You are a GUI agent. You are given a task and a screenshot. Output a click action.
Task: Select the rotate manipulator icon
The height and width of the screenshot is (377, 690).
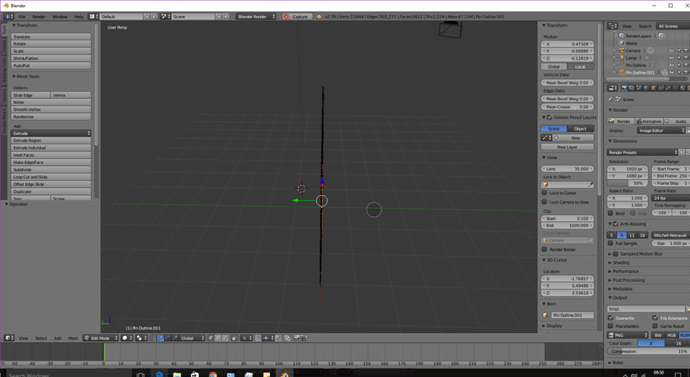click(168, 338)
